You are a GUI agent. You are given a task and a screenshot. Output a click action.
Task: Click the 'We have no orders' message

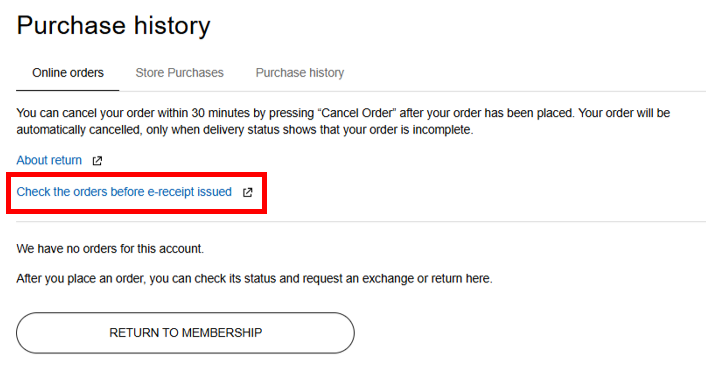pyautogui.click(x=110, y=248)
